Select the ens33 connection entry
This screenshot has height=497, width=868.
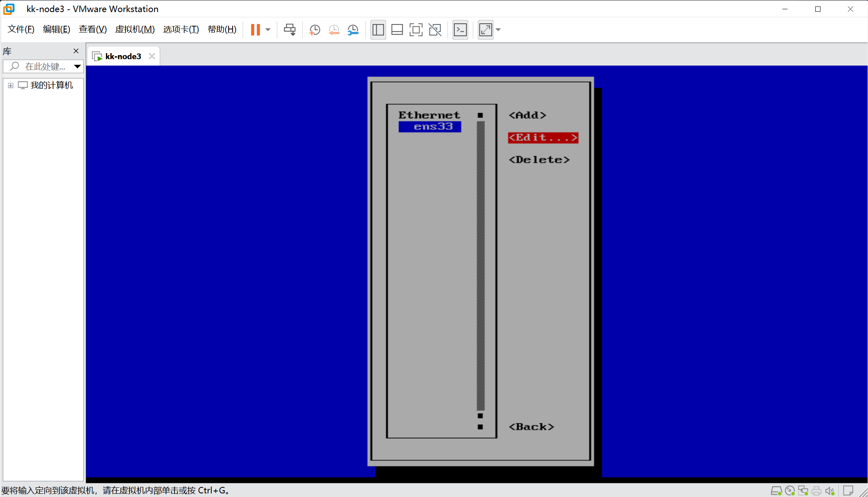click(x=430, y=127)
